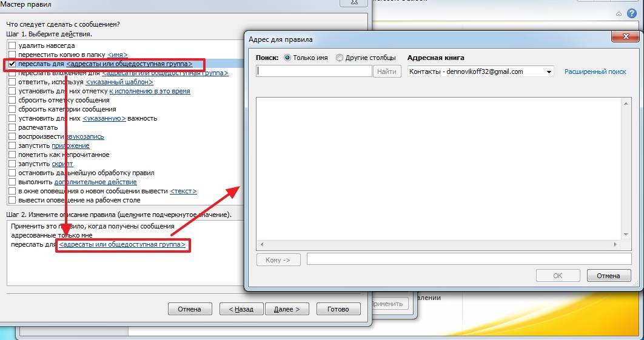The width and height of the screenshot is (644, 340).
Task: Open the 'Адресная книга' contacts dropdown
Action: tap(549, 72)
